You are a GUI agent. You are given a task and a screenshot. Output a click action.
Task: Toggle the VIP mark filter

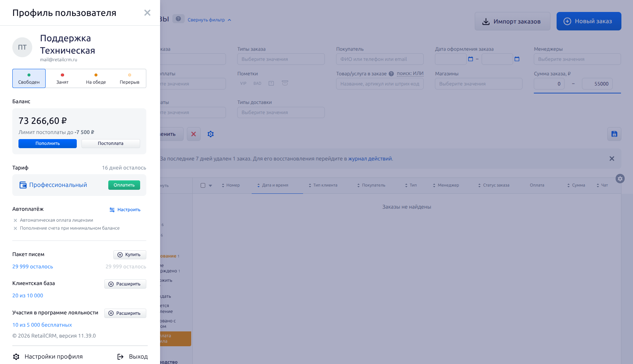coord(243,83)
